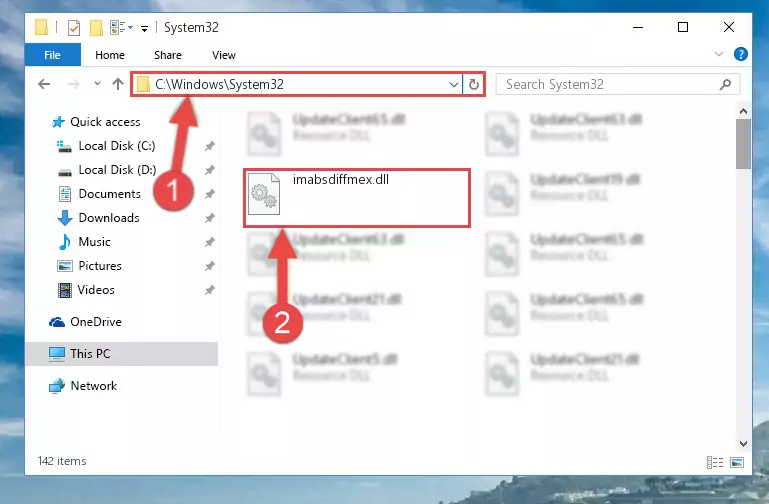Click the Network icon in sidebar

pyautogui.click(x=57, y=386)
